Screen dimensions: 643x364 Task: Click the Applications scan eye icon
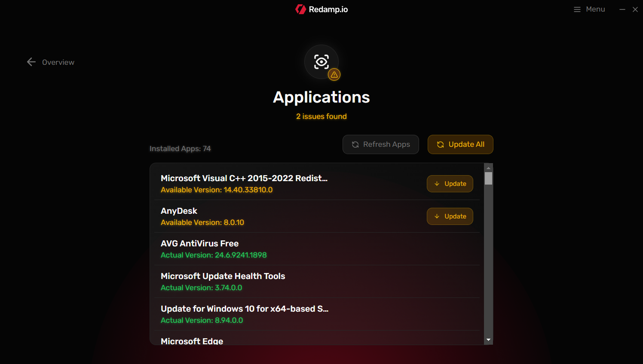(321, 62)
